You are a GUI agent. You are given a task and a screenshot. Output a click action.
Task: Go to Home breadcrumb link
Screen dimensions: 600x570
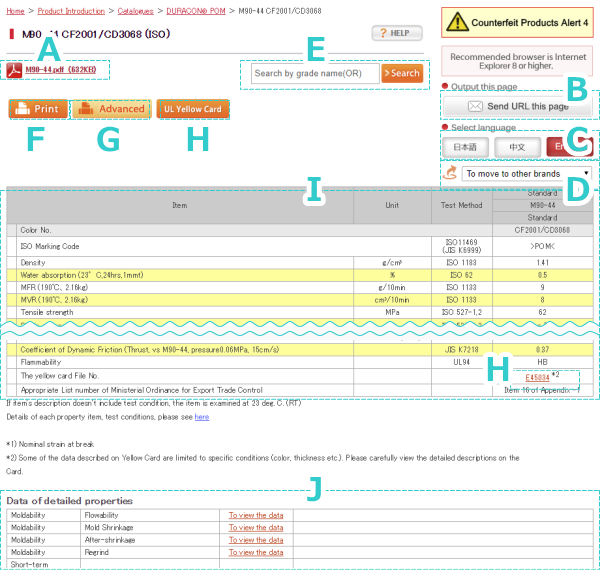(x=15, y=11)
